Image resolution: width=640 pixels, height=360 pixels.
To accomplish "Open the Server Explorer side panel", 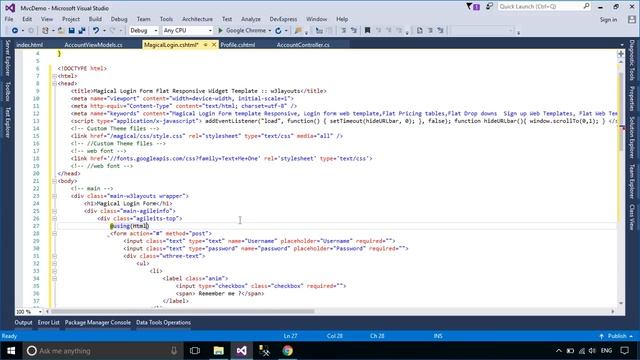I will tap(7, 58).
